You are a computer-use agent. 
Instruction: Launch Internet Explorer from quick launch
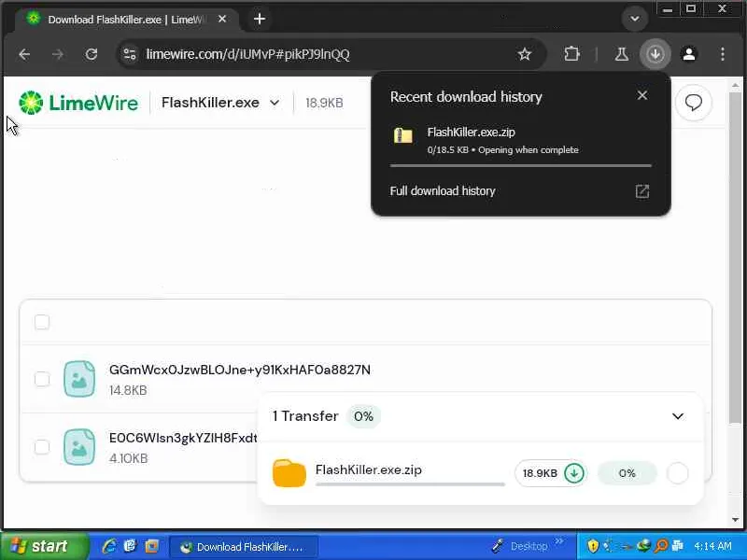[x=108, y=546]
